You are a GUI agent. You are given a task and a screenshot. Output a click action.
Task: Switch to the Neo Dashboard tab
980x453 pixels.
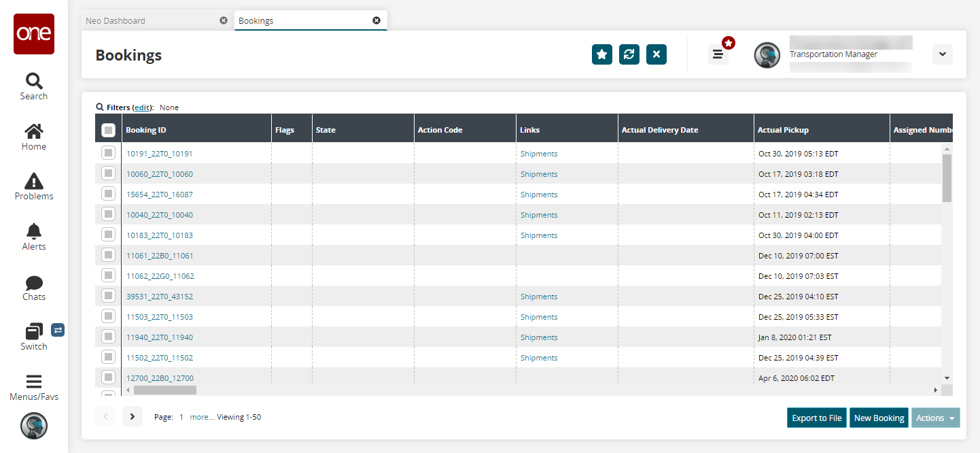[116, 20]
